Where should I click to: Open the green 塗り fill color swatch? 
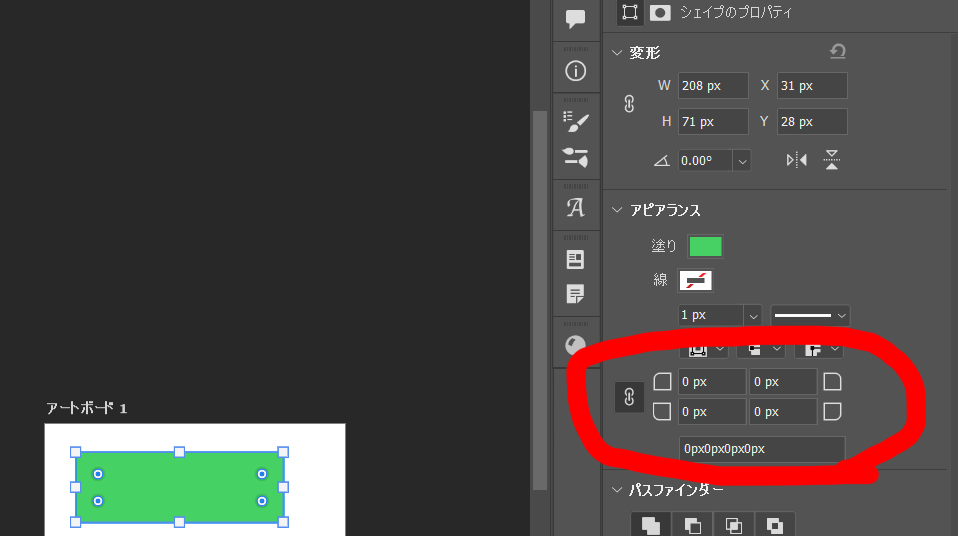706,246
